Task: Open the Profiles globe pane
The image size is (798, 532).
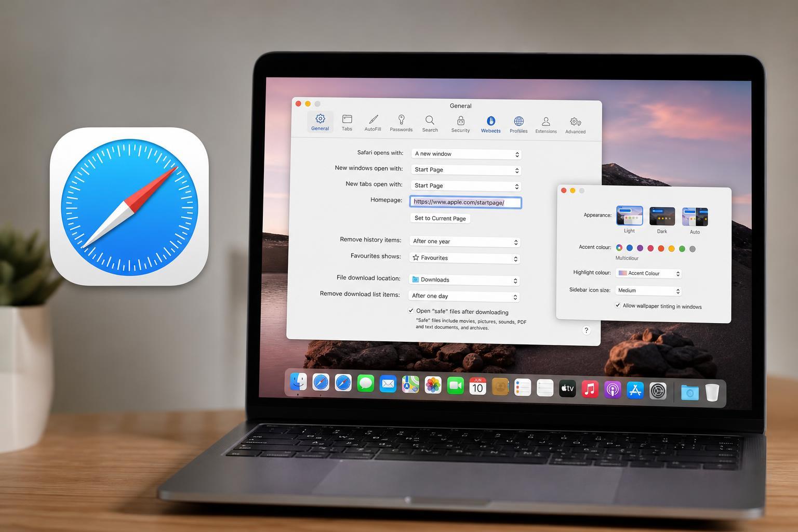Action: coord(518,125)
